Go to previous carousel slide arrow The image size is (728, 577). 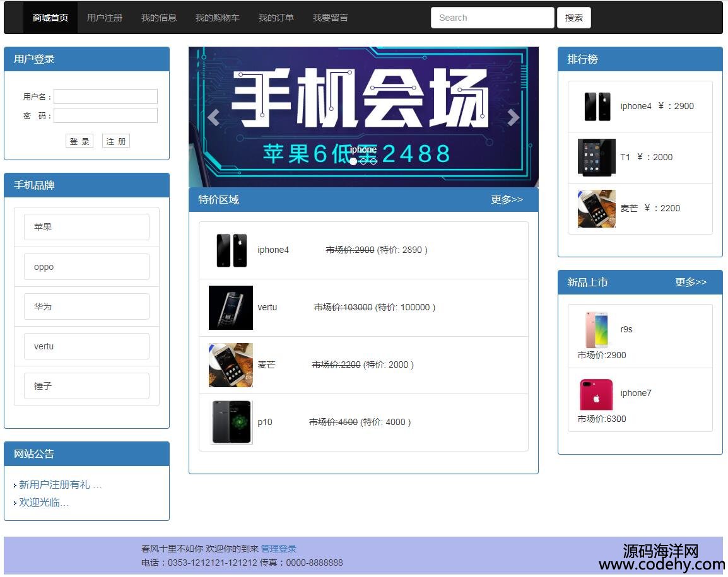(x=214, y=117)
